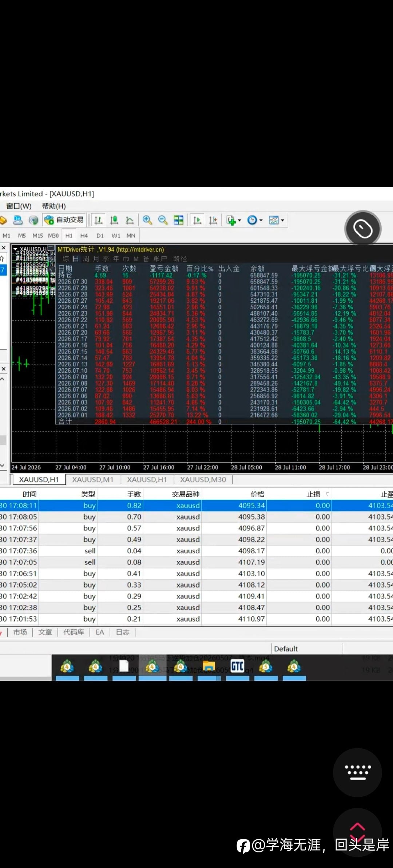Open the floating keyboard button
The width and height of the screenshot is (393, 868).
tap(357, 772)
